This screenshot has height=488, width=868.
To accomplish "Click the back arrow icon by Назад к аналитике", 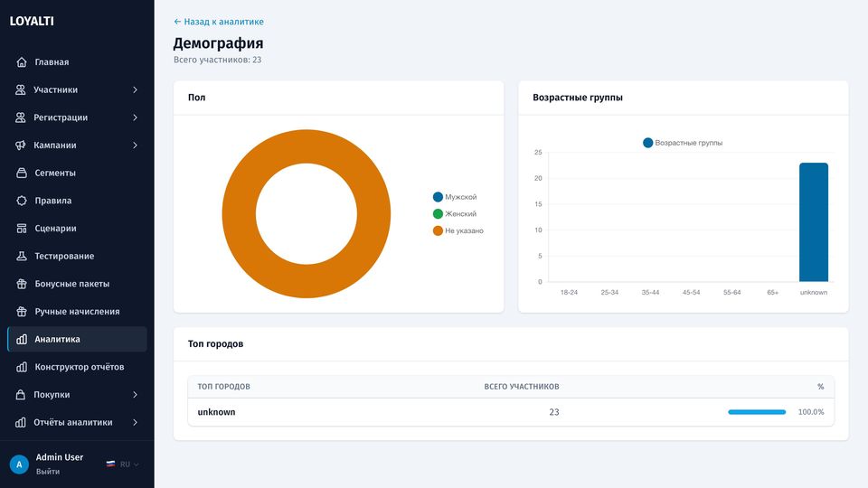I will [x=177, y=22].
